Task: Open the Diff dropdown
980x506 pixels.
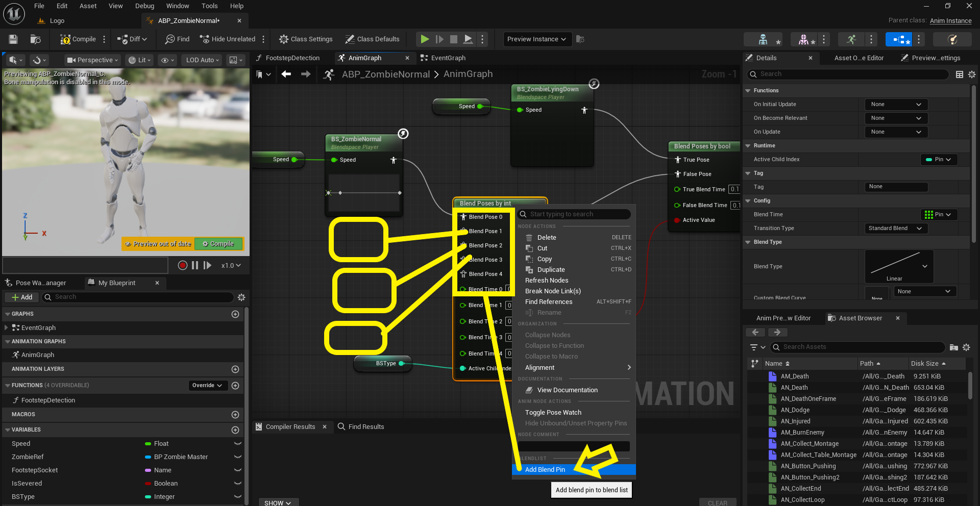Action: [132, 39]
